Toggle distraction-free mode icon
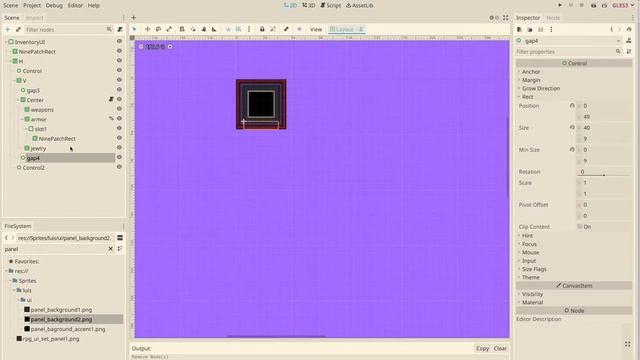 pos(506,18)
